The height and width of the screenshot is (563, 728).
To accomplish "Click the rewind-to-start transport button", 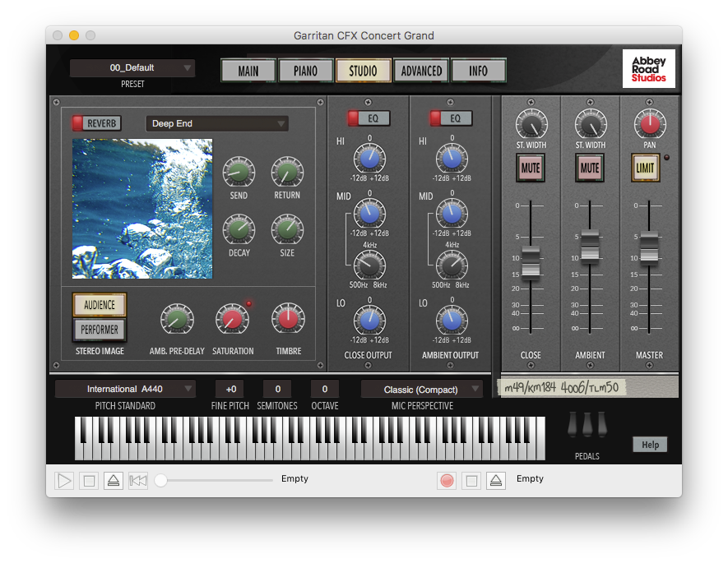I will point(138,481).
